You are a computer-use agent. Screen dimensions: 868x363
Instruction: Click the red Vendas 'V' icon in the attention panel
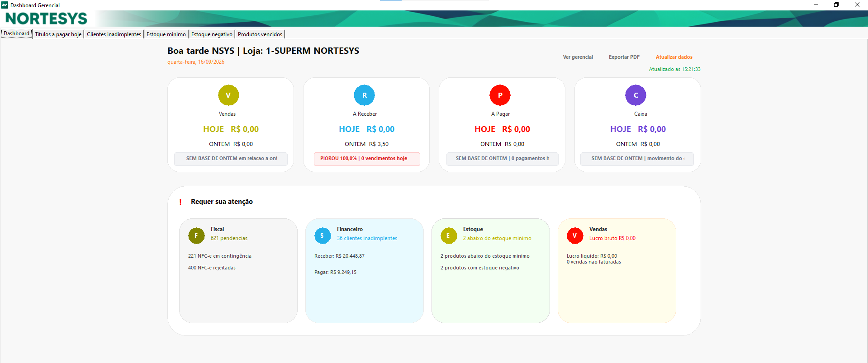click(575, 236)
